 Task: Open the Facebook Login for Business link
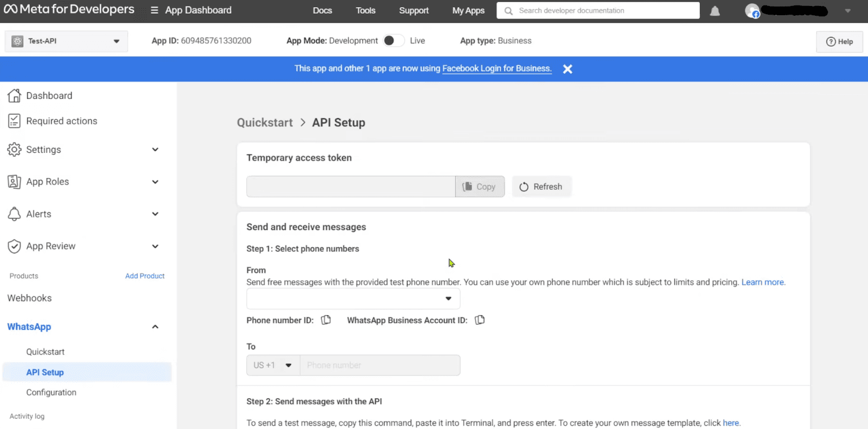[x=497, y=68]
